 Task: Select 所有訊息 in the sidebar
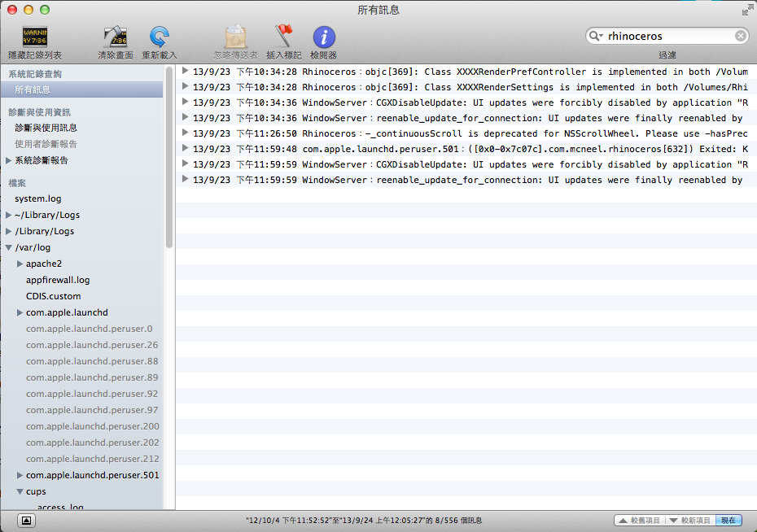(82, 89)
